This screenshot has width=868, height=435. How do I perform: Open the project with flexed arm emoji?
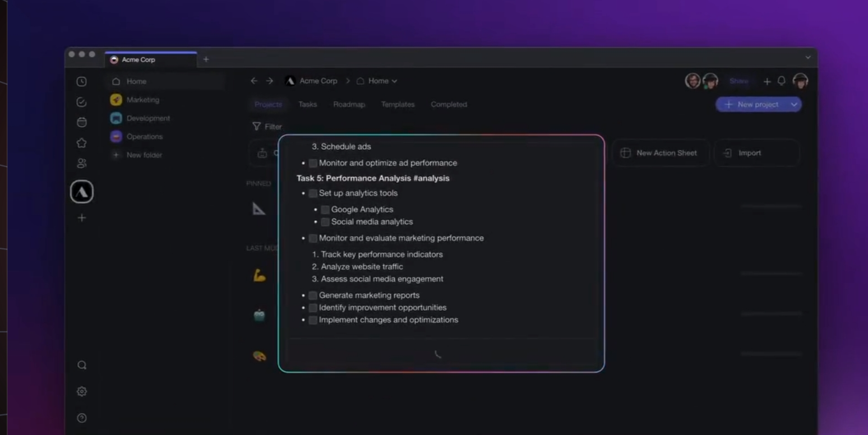pos(259,275)
